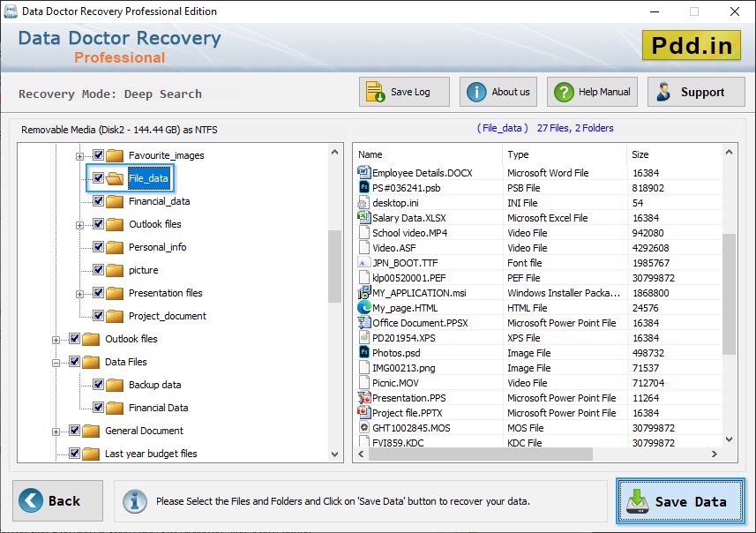Click the Pdd.in logo badge
Screen dimensions: 756x533
[692, 45]
